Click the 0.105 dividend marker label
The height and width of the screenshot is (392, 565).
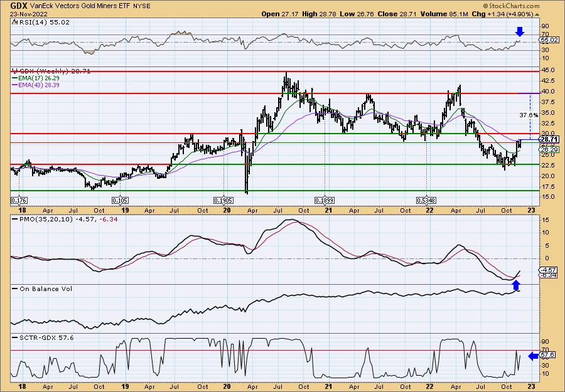click(x=120, y=201)
